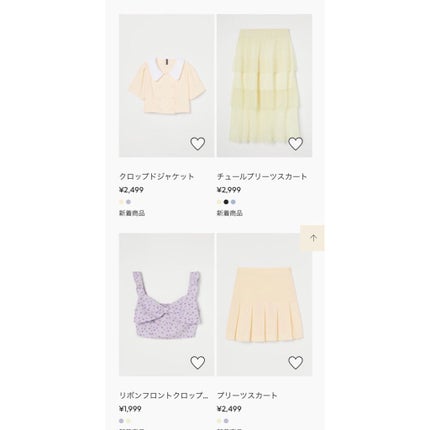This screenshot has width=430, height=430.
Task: Open the リボンフロントクロップ product link
Action: [163, 396]
